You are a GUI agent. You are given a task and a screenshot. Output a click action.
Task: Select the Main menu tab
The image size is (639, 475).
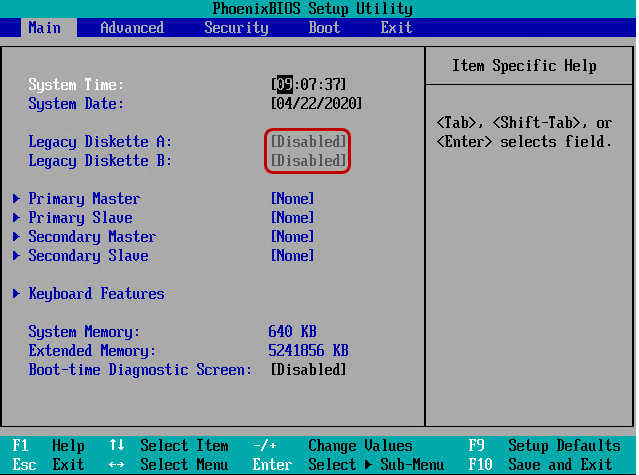[x=44, y=28]
